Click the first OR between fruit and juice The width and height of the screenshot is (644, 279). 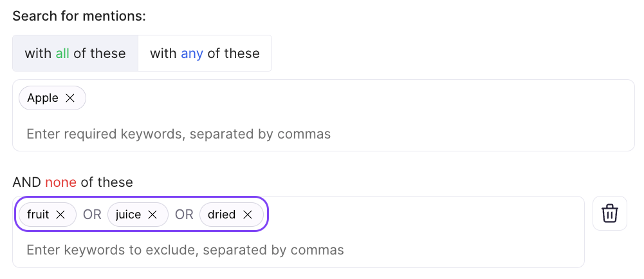click(92, 215)
